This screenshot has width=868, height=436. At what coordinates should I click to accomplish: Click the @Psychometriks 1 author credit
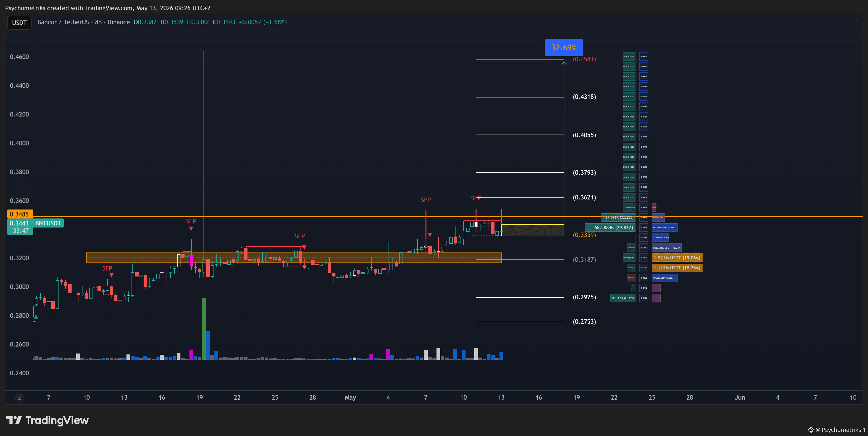pyautogui.click(x=840, y=430)
